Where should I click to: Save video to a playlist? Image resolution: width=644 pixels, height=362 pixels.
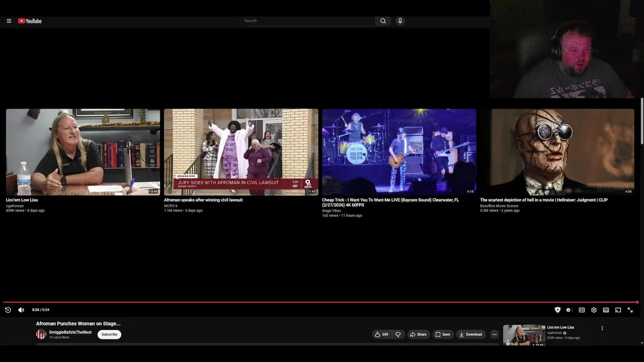point(443,334)
